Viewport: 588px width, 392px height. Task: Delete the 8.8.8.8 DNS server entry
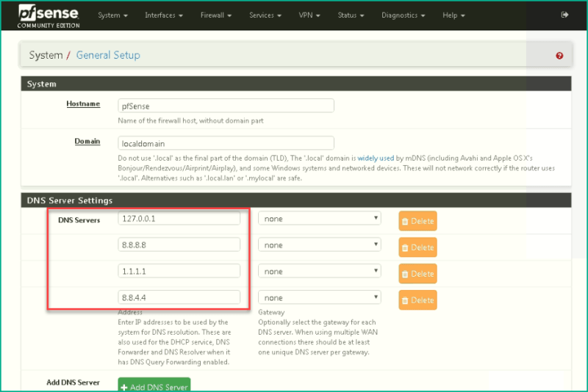417,247
